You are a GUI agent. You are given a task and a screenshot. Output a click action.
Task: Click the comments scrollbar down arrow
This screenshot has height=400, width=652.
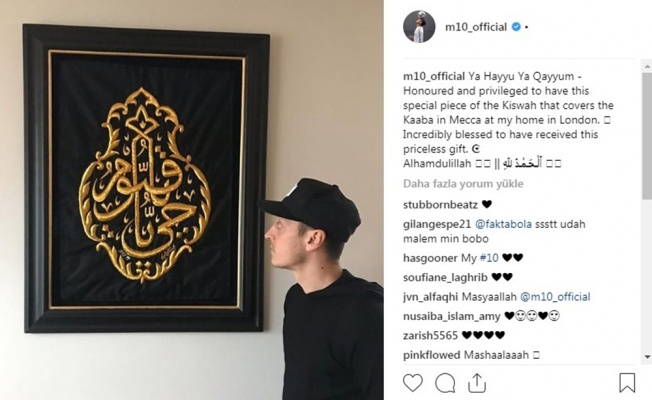pyautogui.click(x=647, y=357)
